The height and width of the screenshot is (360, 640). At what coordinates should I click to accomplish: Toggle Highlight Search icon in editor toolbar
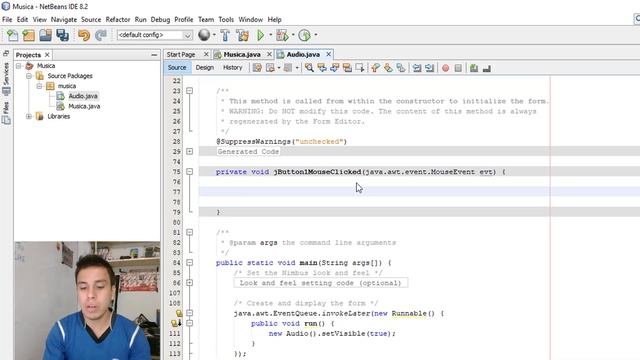347,68
